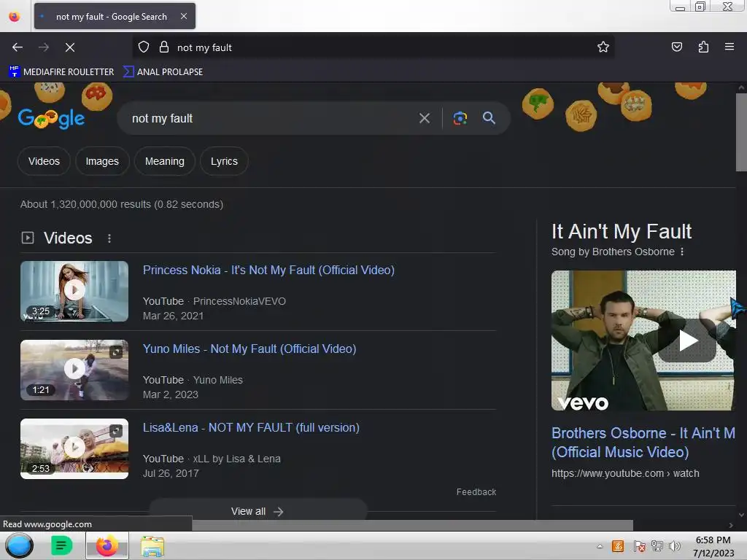
Task: Open the Firefox hamburger menu
Action: pyautogui.click(x=729, y=47)
